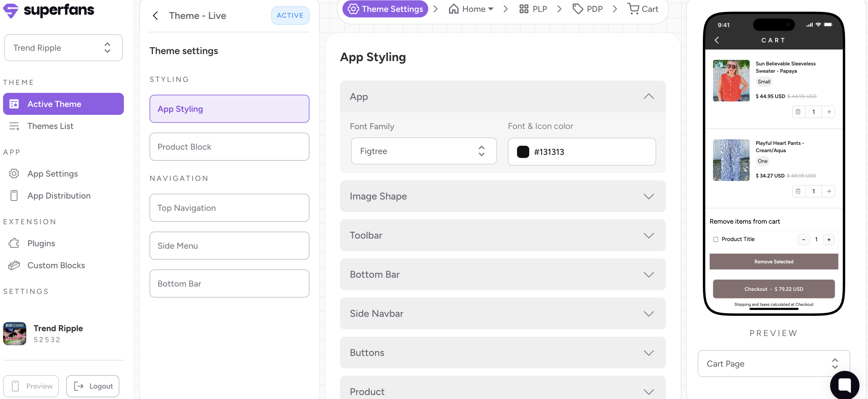Check the Product Title checkbox
The height and width of the screenshot is (399, 868).
(716, 239)
